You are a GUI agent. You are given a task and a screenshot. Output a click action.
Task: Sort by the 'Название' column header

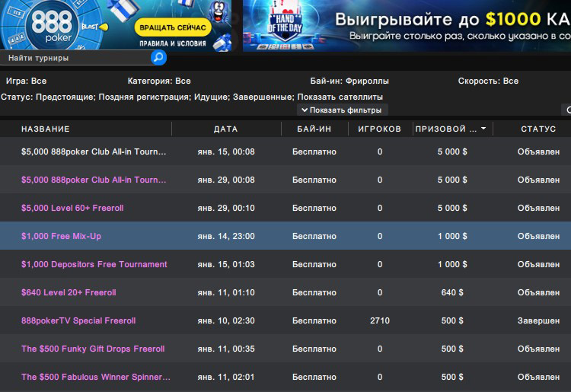(x=46, y=129)
